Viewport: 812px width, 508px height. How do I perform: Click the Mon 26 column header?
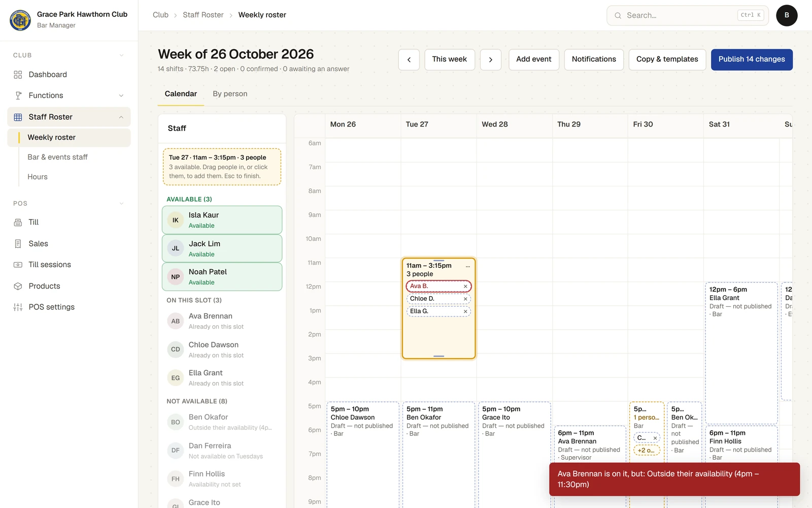coord(362,124)
